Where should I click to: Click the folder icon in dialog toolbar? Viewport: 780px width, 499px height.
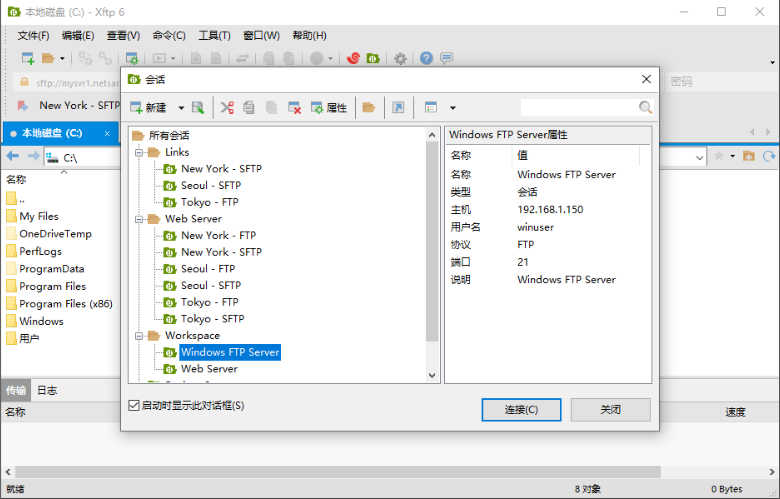[x=369, y=107]
